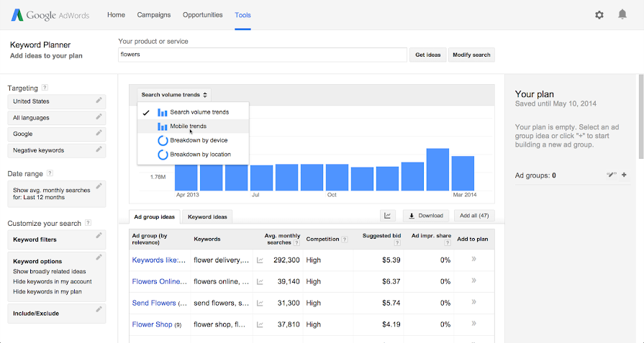Select Breakdown by location option
644x343 pixels.
pos(200,154)
